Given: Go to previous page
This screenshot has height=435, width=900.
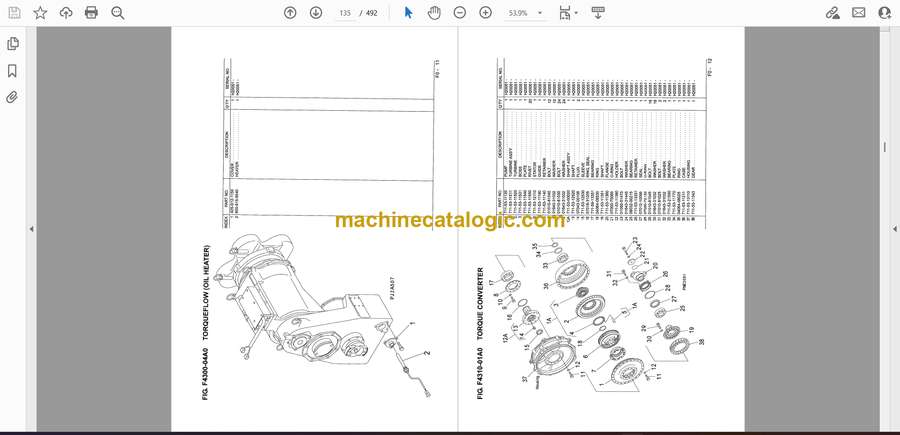Looking at the screenshot, I should pyautogui.click(x=290, y=13).
